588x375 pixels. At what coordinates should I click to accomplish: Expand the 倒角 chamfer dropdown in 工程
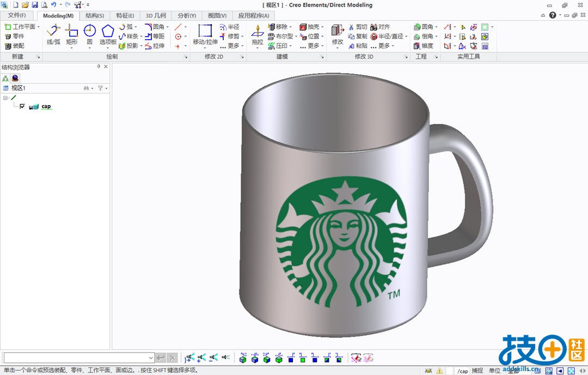click(436, 36)
